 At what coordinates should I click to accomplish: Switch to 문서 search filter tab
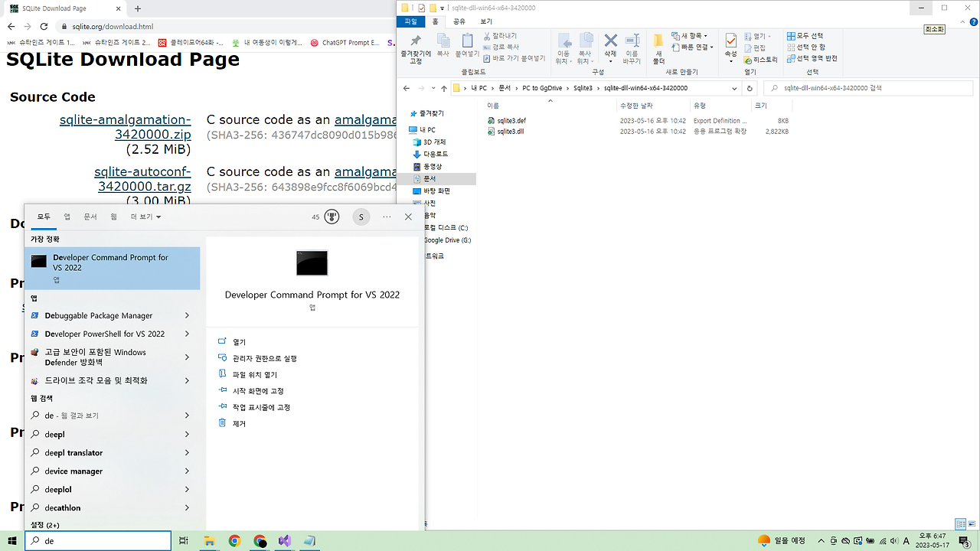tap(90, 217)
